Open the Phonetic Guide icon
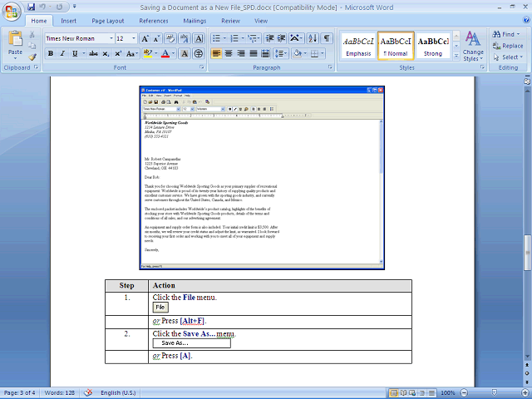 pos(185,38)
